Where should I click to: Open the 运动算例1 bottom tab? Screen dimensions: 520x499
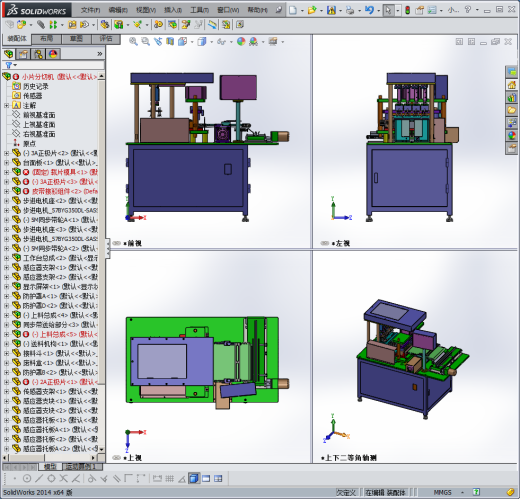pyautogui.click(x=80, y=467)
